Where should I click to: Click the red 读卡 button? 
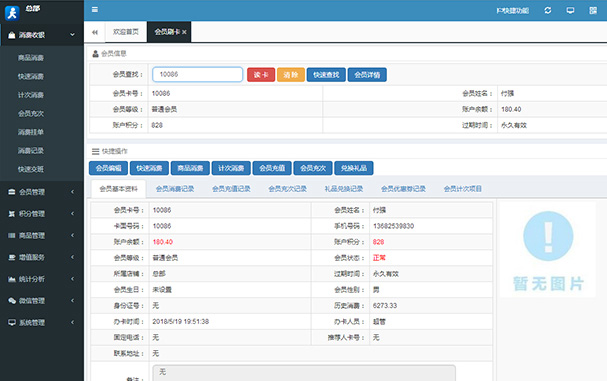(261, 75)
